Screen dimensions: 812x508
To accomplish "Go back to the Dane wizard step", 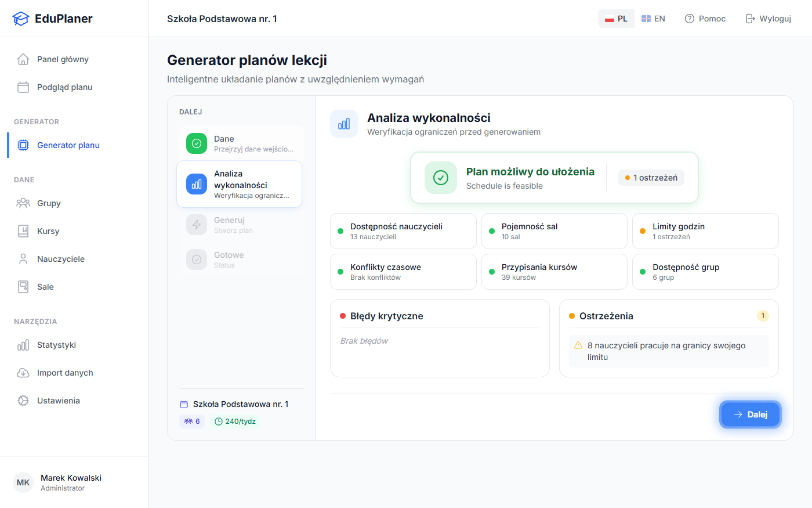I will click(x=240, y=143).
